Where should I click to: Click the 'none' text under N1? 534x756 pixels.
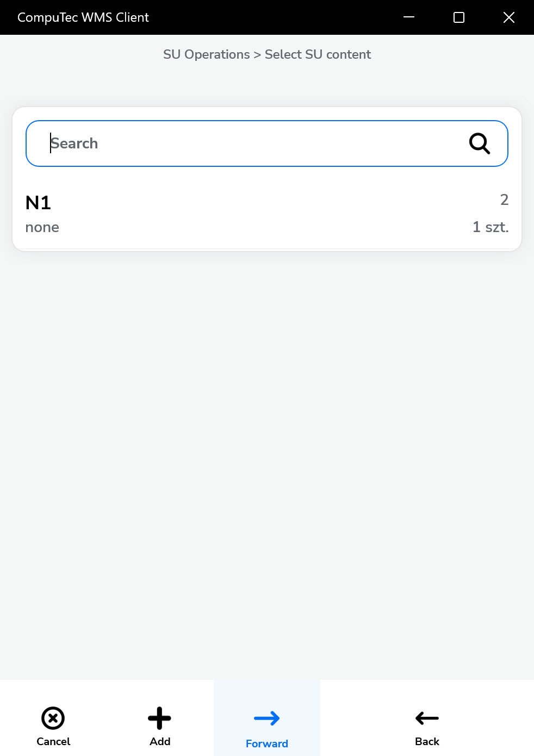coord(42,227)
